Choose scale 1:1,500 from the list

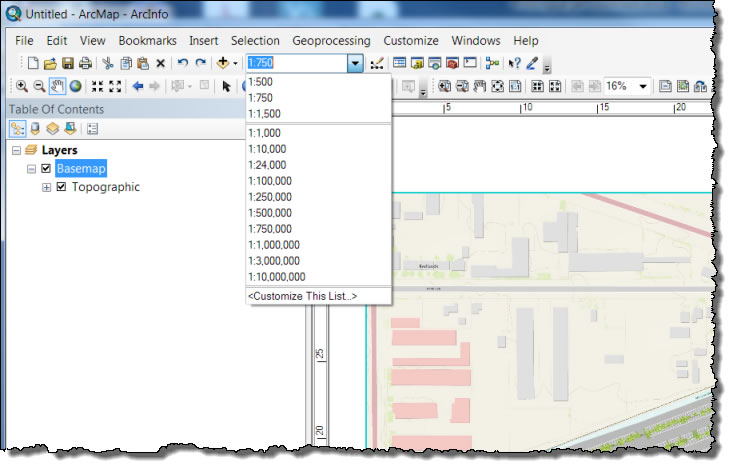pos(318,114)
